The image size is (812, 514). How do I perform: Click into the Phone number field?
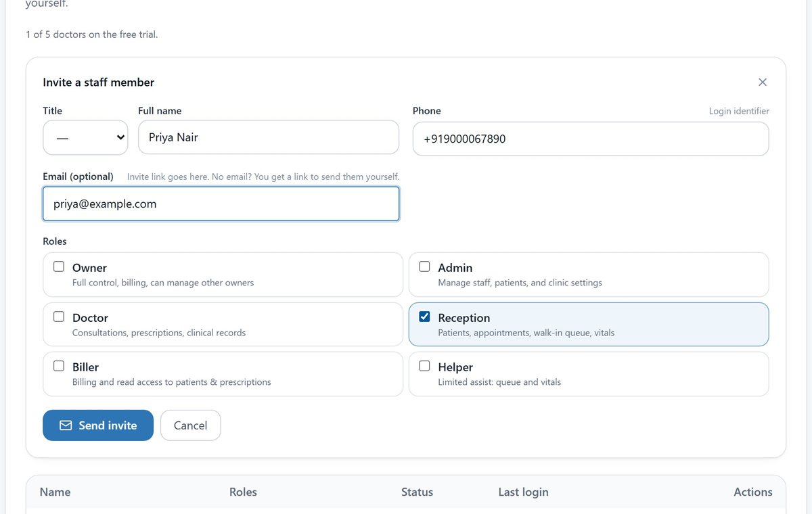[x=591, y=139]
